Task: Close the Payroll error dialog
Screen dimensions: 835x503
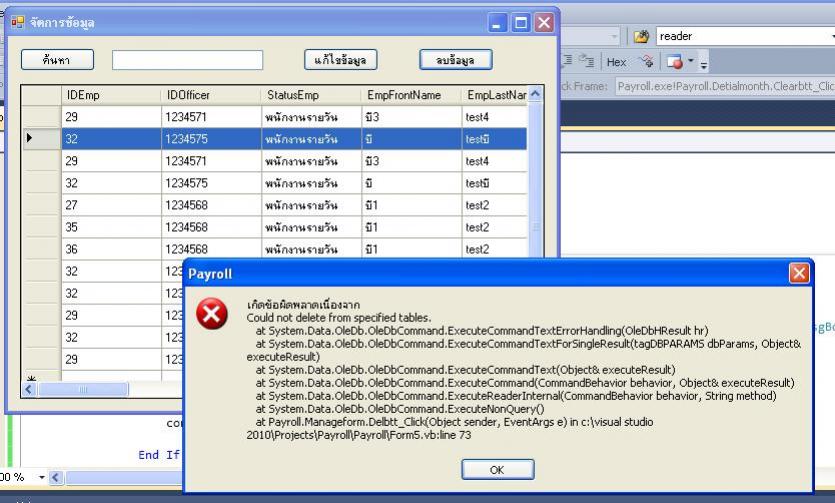Action: tap(799, 274)
